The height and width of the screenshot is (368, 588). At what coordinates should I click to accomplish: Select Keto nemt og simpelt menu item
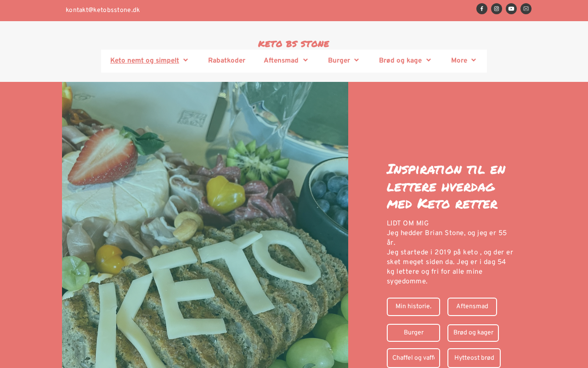(x=145, y=61)
